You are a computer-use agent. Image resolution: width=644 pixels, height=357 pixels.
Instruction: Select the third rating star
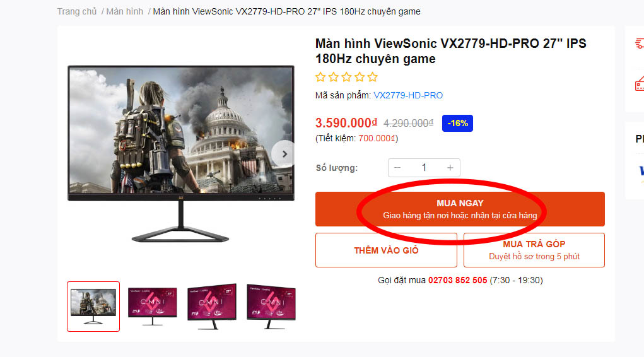tap(347, 77)
